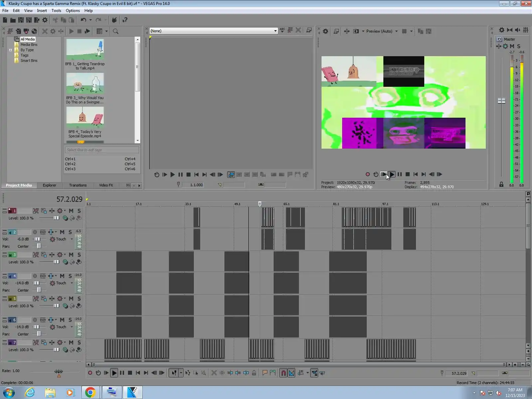Click the Master volume fader

[501, 100]
